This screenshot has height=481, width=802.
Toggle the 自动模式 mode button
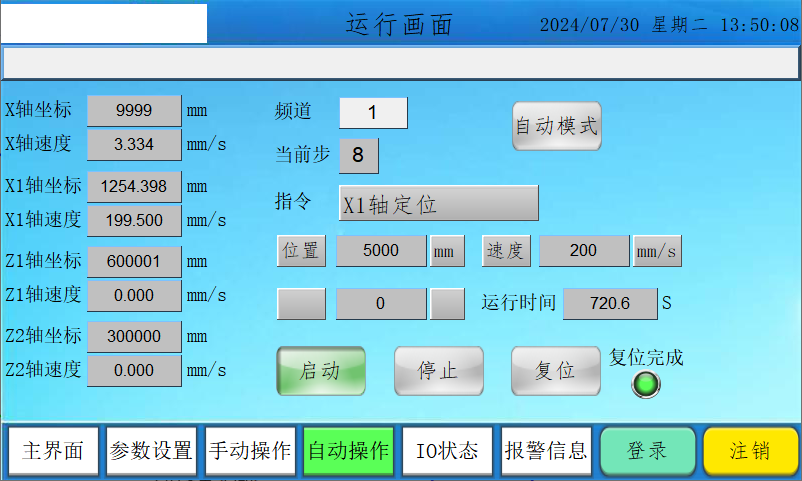556,127
